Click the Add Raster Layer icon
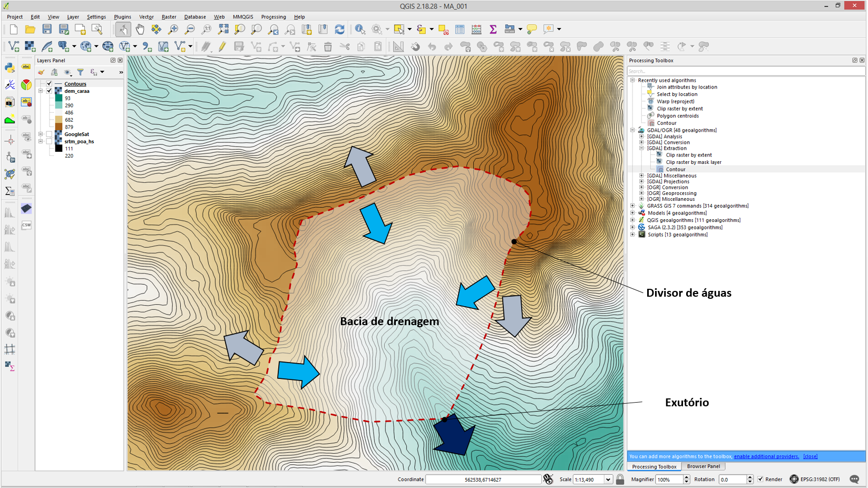The image size is (868, 488). click(x=30, y=47)
